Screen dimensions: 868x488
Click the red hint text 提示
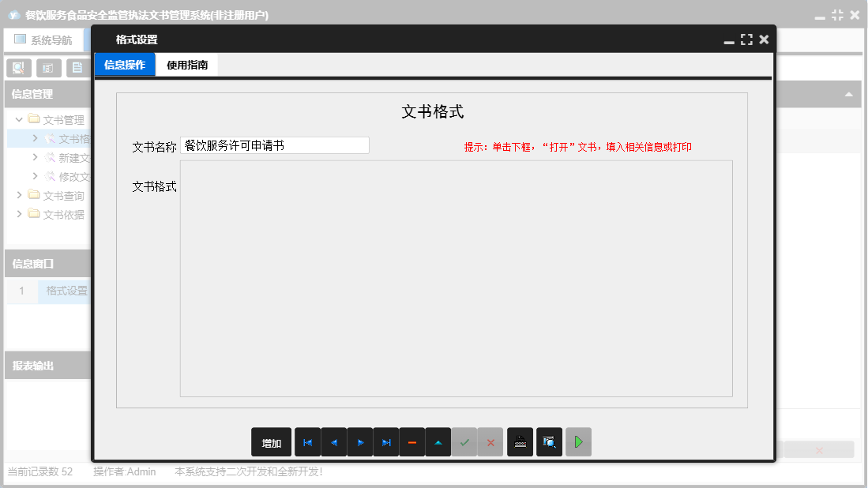578,147
